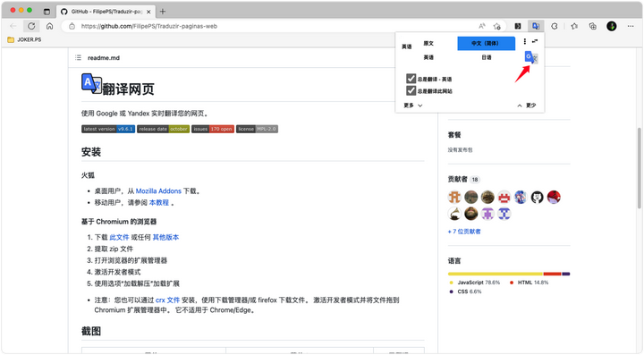Select the 英语 target language option
644x355 pixels.
pyautogui.click(x=428, y=57)
